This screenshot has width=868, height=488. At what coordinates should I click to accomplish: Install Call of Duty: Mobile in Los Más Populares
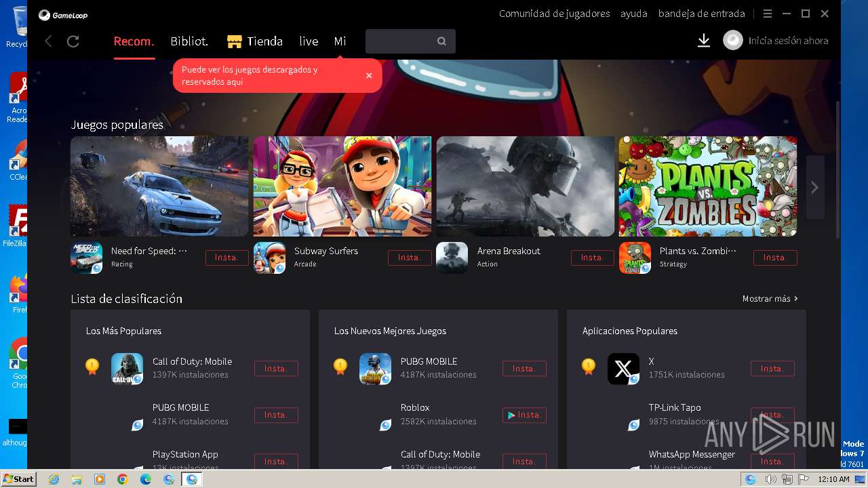click(276, 369)
